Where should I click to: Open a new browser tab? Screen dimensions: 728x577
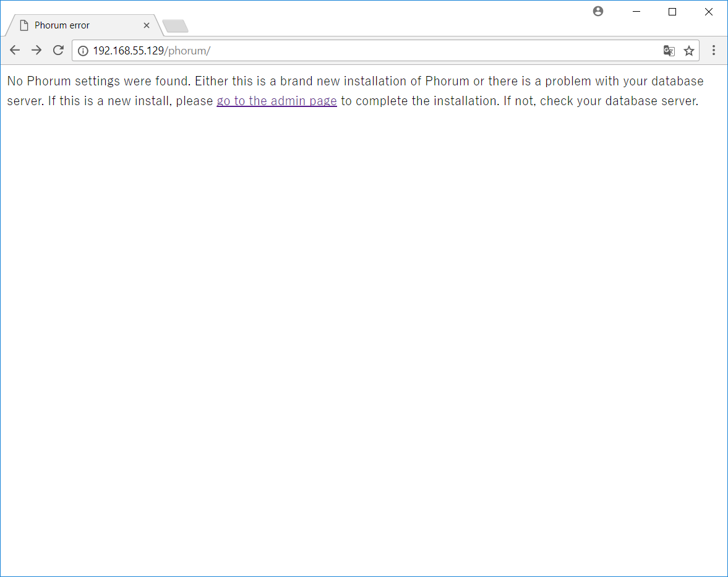click(174, 27)
